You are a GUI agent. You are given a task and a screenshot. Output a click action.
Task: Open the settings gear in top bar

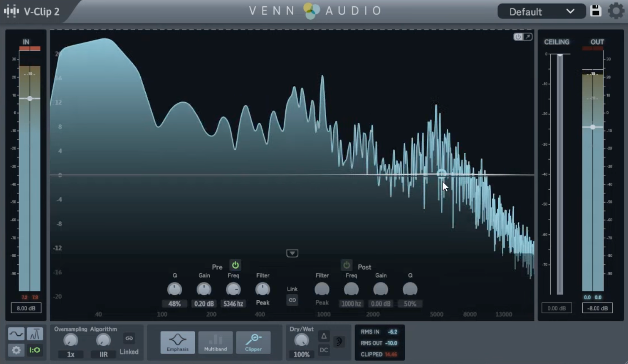click(616, 11)
